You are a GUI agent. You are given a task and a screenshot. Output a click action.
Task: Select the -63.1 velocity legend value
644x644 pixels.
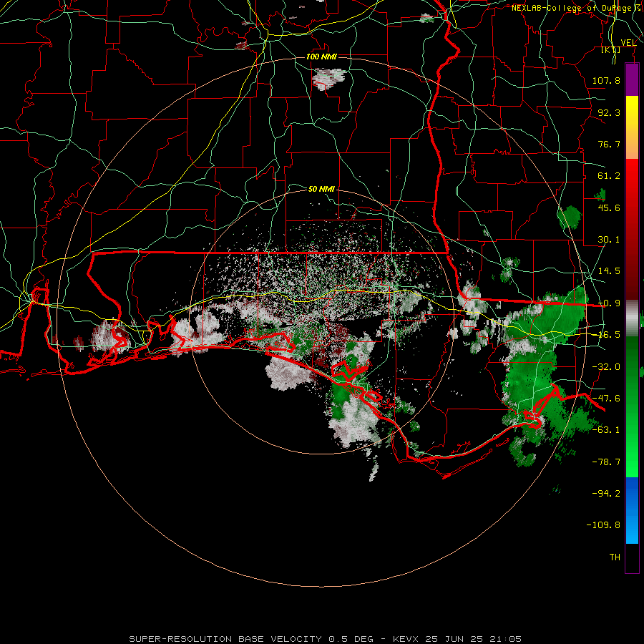click(x=606, y=430)
